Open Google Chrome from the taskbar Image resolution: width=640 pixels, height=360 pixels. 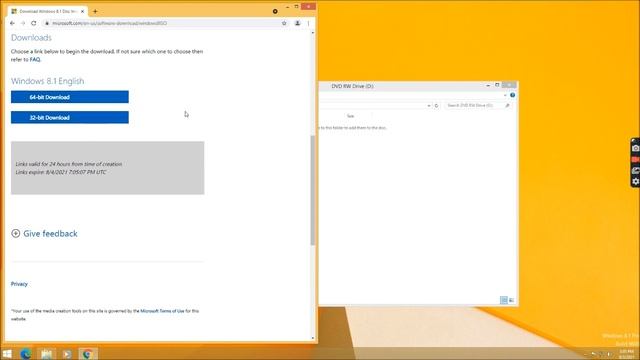click(x=87, y=354)
